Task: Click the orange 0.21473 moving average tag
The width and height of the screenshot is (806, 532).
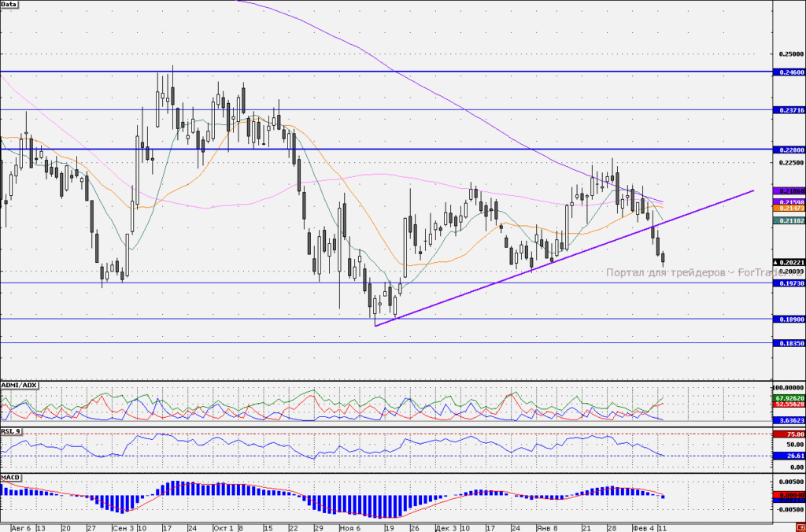Action: click(789, 209)
